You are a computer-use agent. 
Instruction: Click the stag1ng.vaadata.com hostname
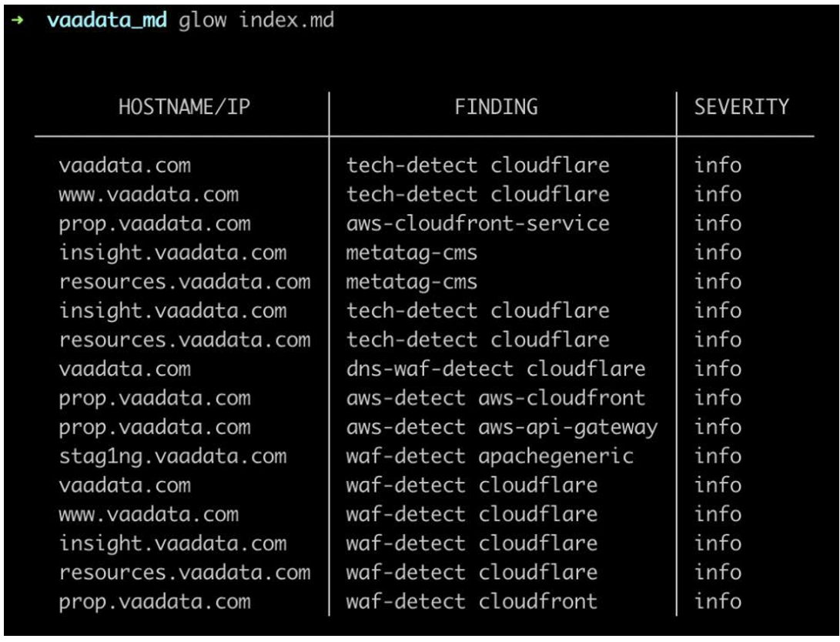coord(172,456)
